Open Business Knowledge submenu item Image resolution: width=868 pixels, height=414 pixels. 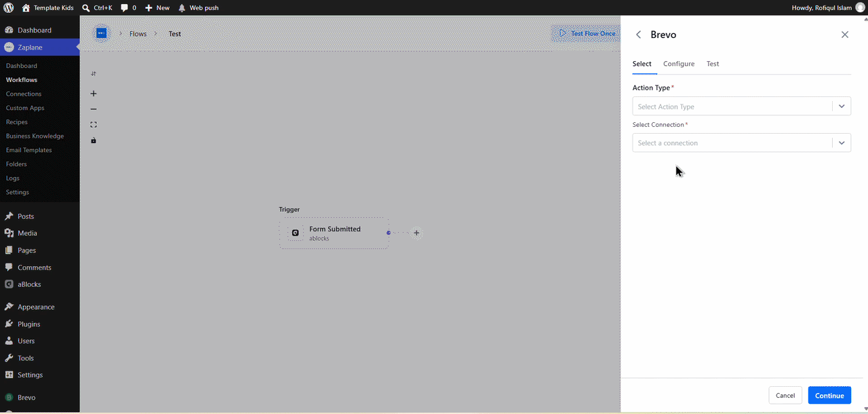[x=35, y=136]
